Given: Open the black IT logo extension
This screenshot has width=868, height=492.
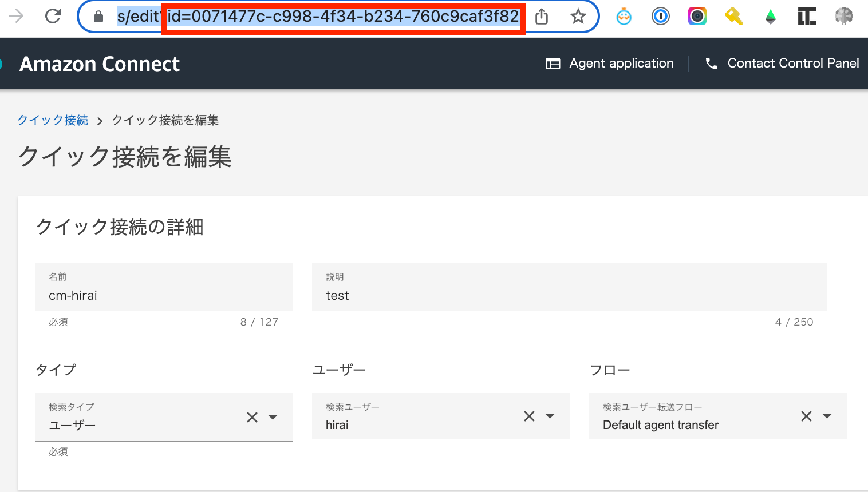Looking at the screenshot, I should (807, 16).
